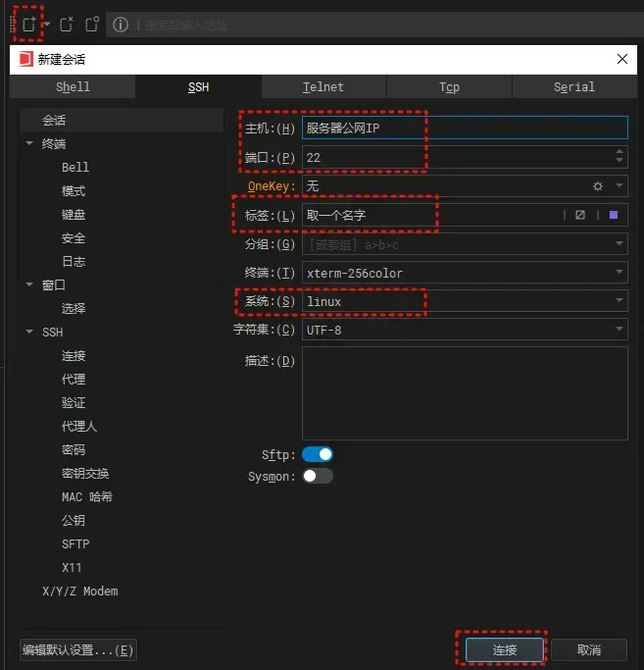Enable the Sysmon toggle
644x670 pixels.
[x=318, y=476]
